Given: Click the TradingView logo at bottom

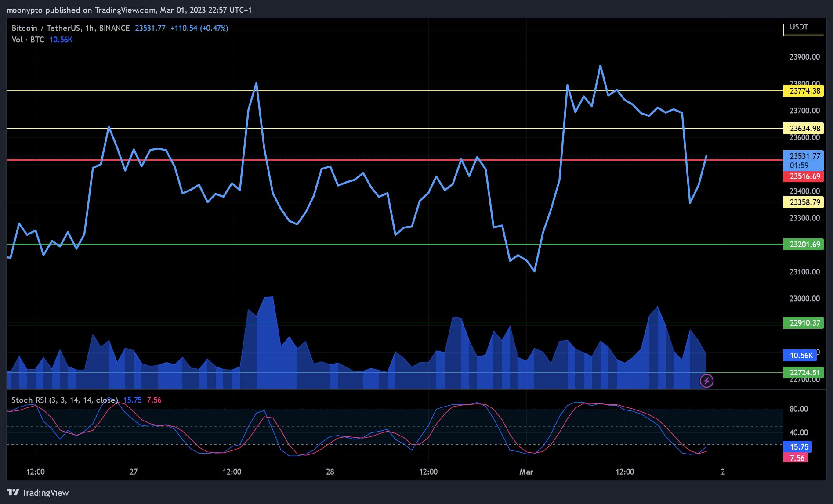Looking at the screenshot, I should [x=38, y=493].
